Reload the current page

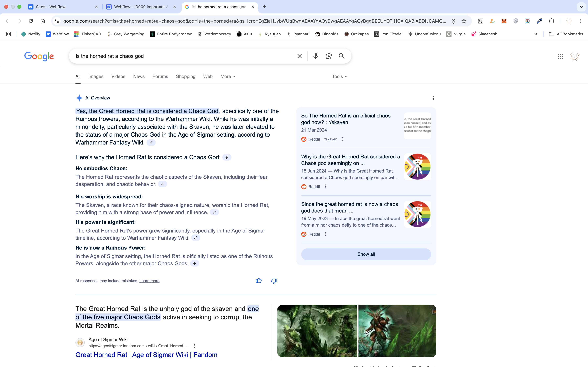pos(31,21)
